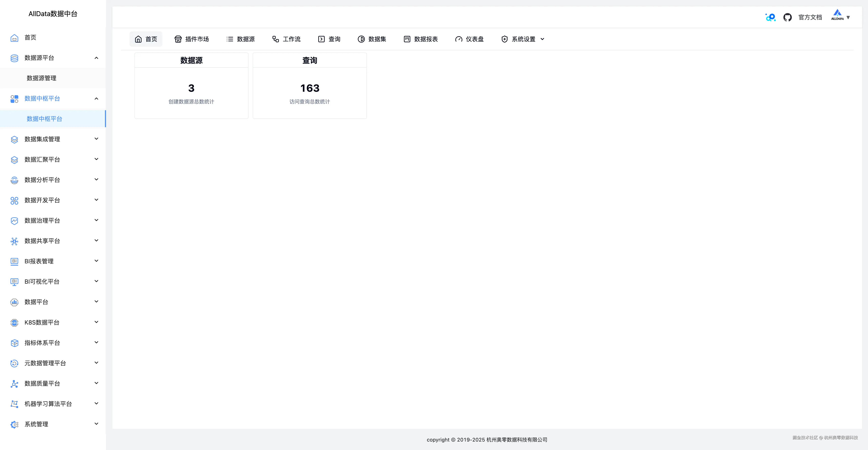Viewport: 868px width, 450px height.
Task: Switch to the 工作流 tab
Action: pos(286,39)
